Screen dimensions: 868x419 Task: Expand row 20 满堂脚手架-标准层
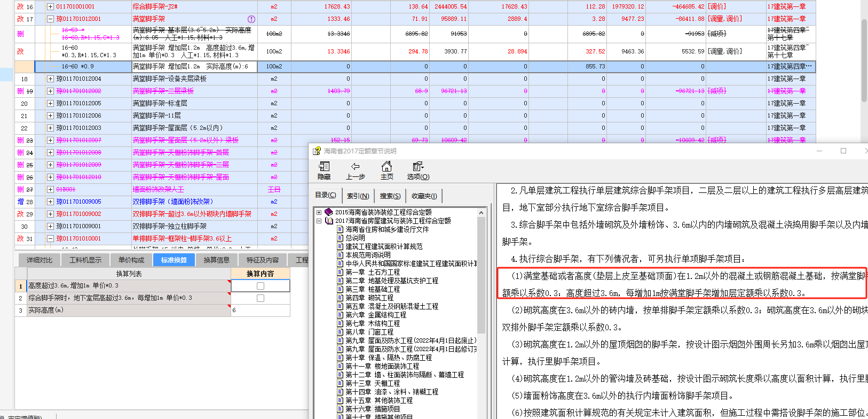(x=50, y=104)
